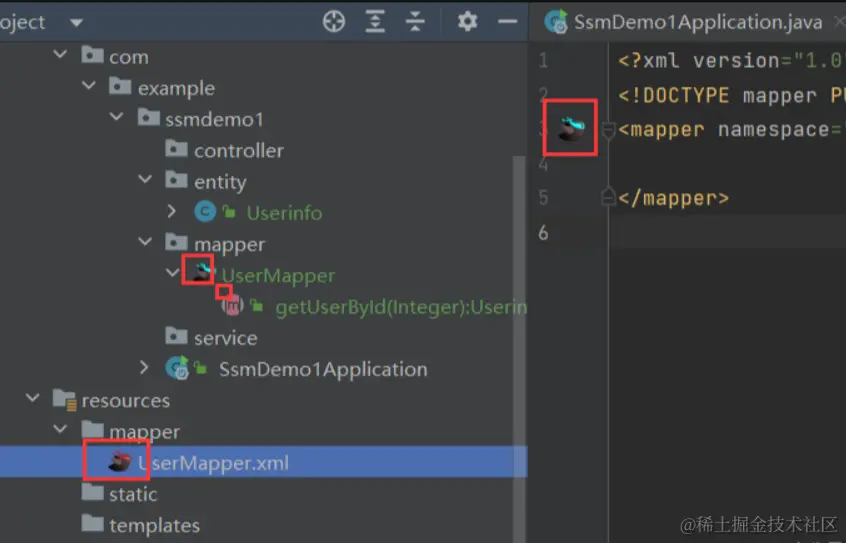Collapse the ssmdemo1 package

(117, 117)
